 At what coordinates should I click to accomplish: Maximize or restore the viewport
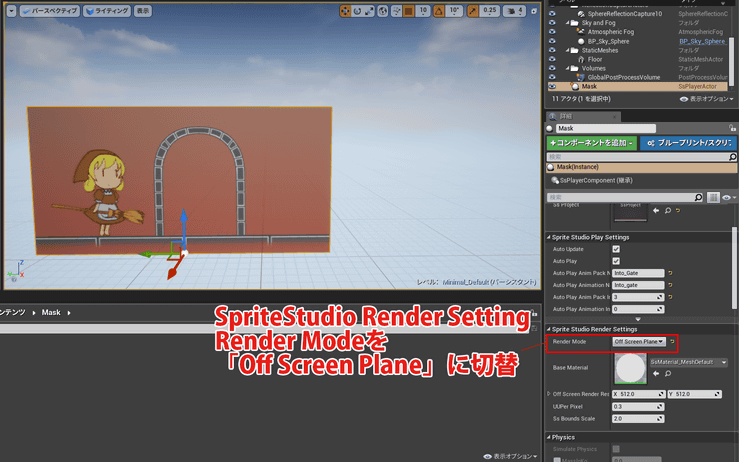coord(534,10)
